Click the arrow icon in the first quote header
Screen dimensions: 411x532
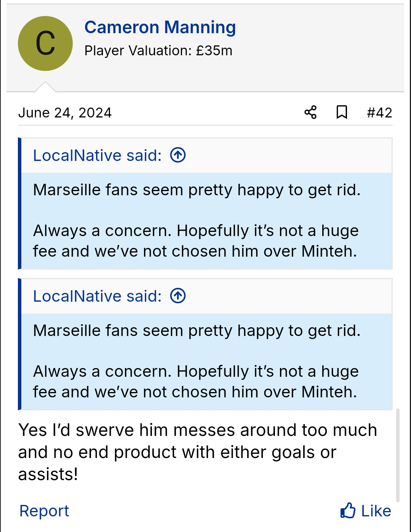178,155
